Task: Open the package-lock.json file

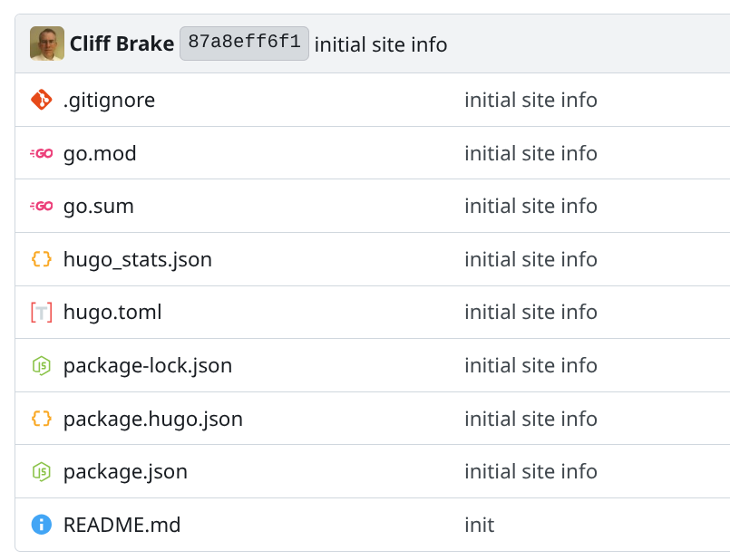Action: (x=148, y=366)
